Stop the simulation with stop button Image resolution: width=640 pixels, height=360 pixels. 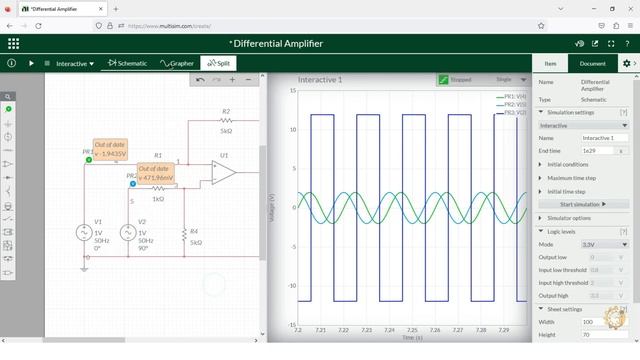(x=47, y=63)
